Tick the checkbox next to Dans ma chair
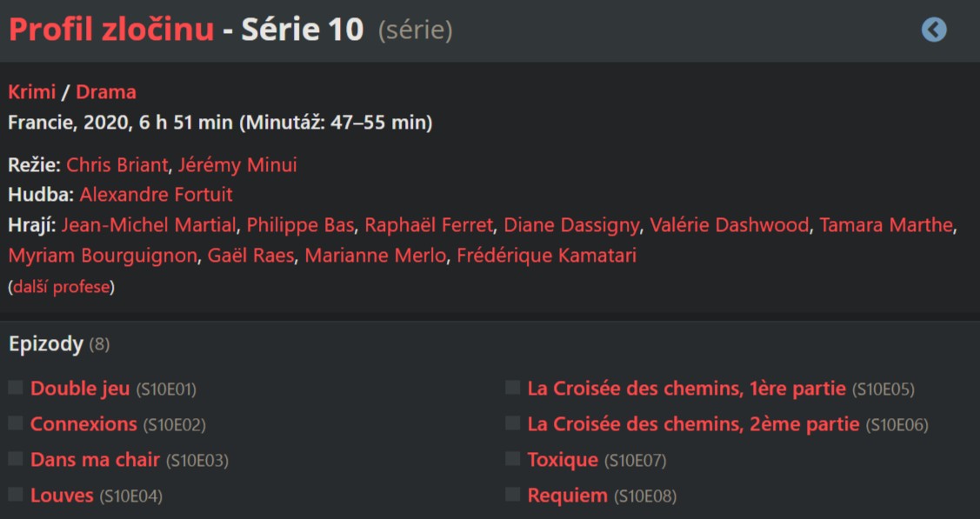This screenshot has height=519, width=980. [16, 459]
